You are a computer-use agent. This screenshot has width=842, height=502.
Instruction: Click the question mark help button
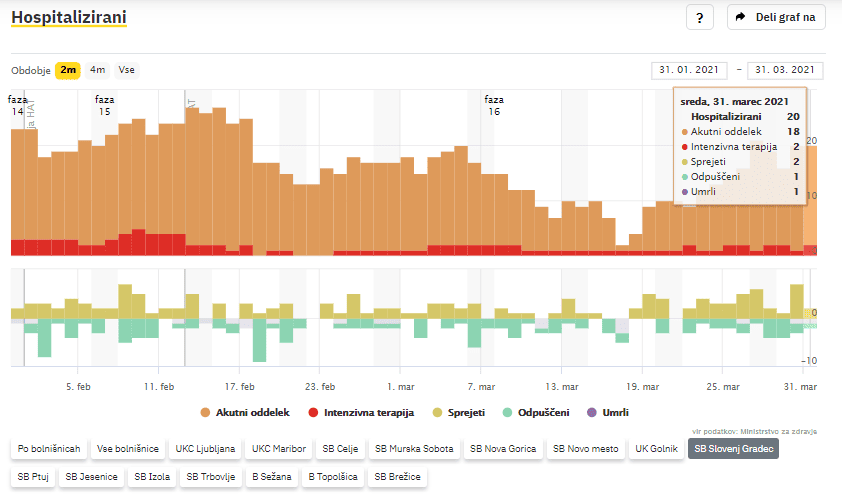[699, 17]
